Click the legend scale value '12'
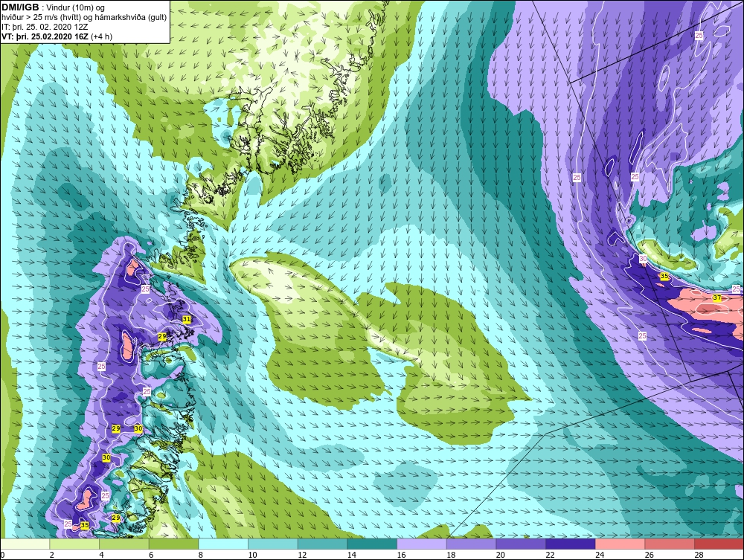The height and width of the screenshot is (560, 744). point(302,555)
